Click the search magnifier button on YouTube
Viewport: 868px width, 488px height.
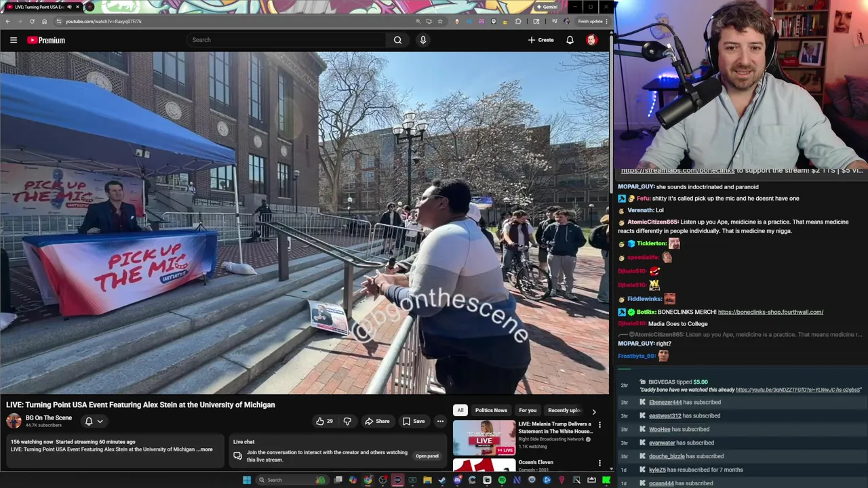click(x=397, y=40)
